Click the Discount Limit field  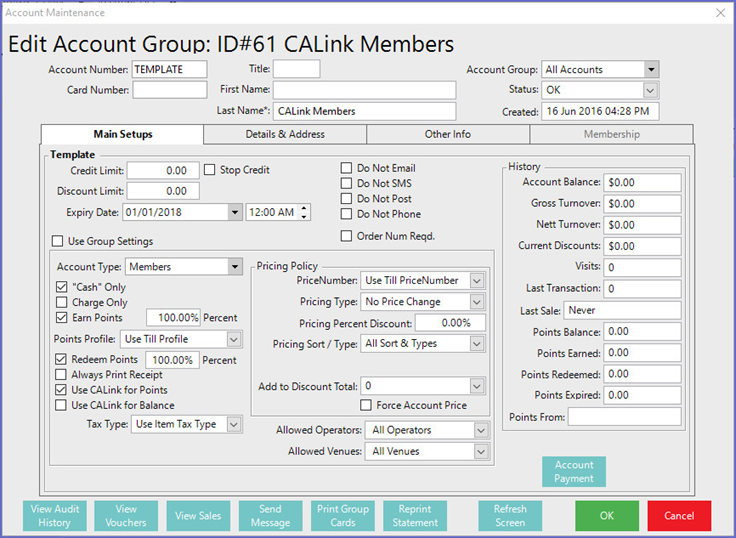(x=163, y=191)
